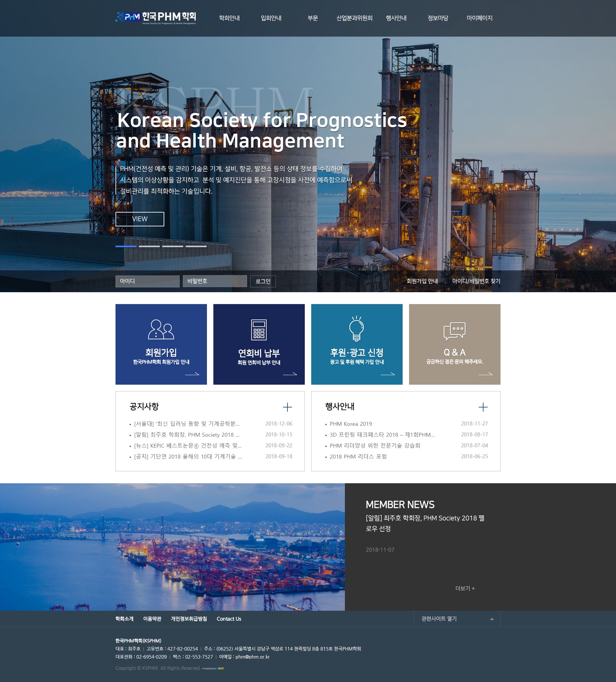Screen dimensions: 616x682
Task: Click the Q & A speech bubble icon
Action: pos(454,330)
